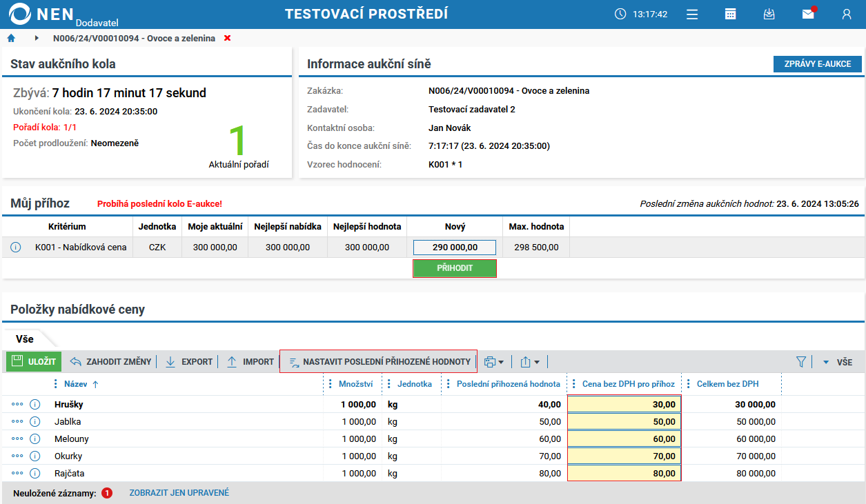The height and width of the screenshot is (504, 866).
Task: Click EXPORT toolbar button
Action: [x=189, y=361]
